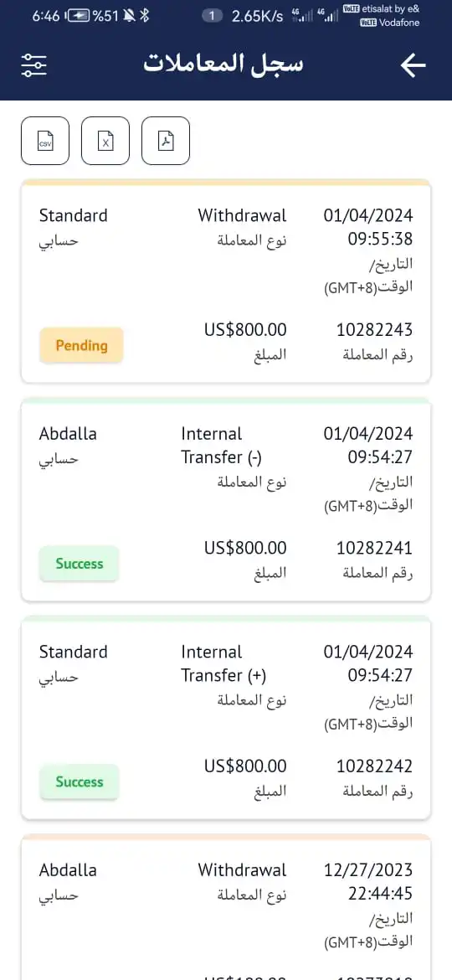The height and width of the screenshot is (980, 452).
Task: Tap Success badge on transaction 10282241
Action: 80,563
